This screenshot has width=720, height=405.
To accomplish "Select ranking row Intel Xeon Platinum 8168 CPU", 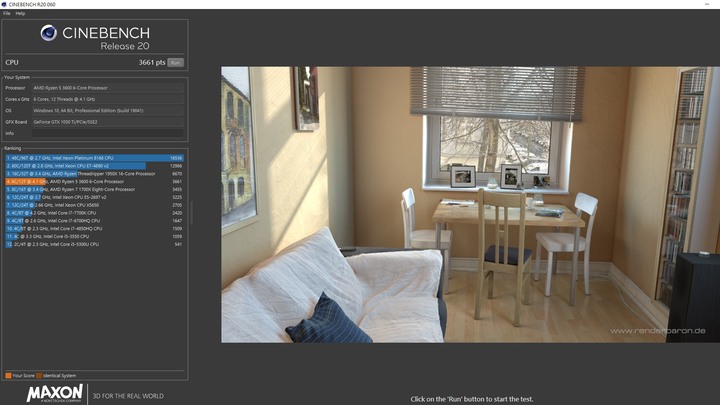I will 94,158.
